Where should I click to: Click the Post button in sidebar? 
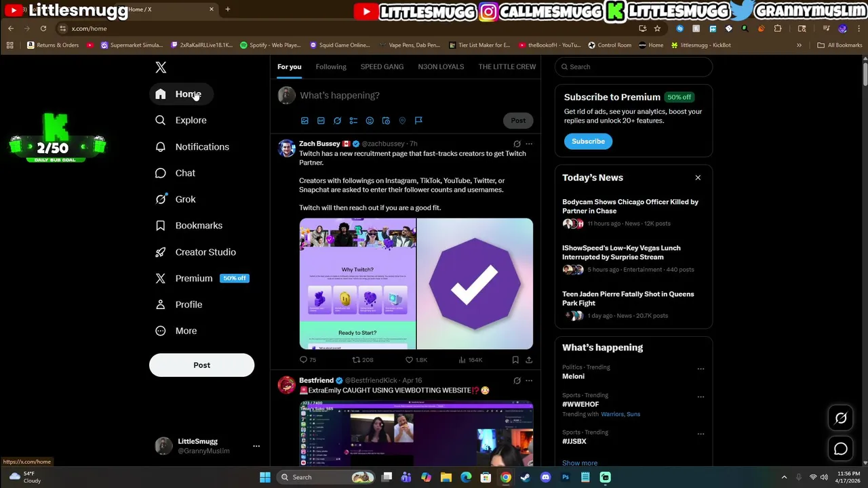pyautogui.click(x=201, y=365)
